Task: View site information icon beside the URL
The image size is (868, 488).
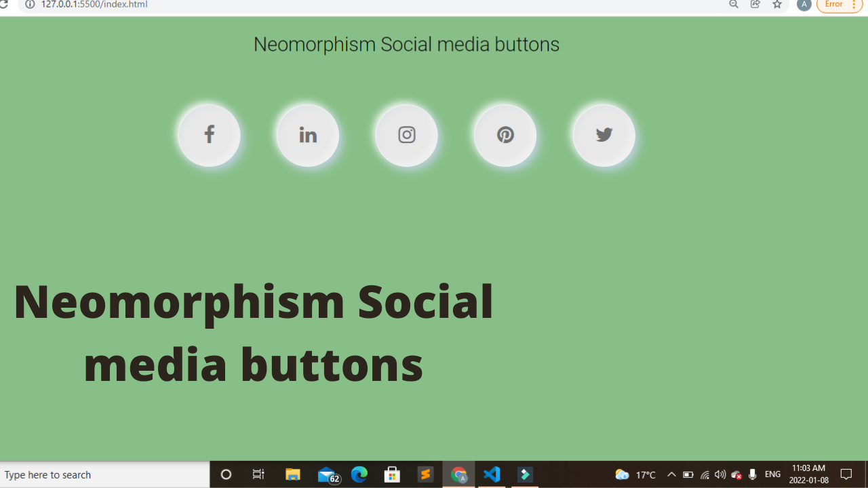Action: tap(30, 4)
